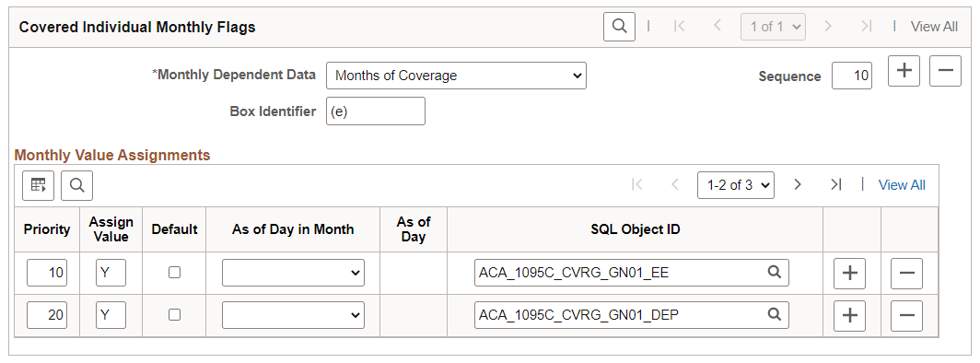980x363 pixels.
Task: Open the Monthly Dependent Data dropdown
Action: coord(456,76)
